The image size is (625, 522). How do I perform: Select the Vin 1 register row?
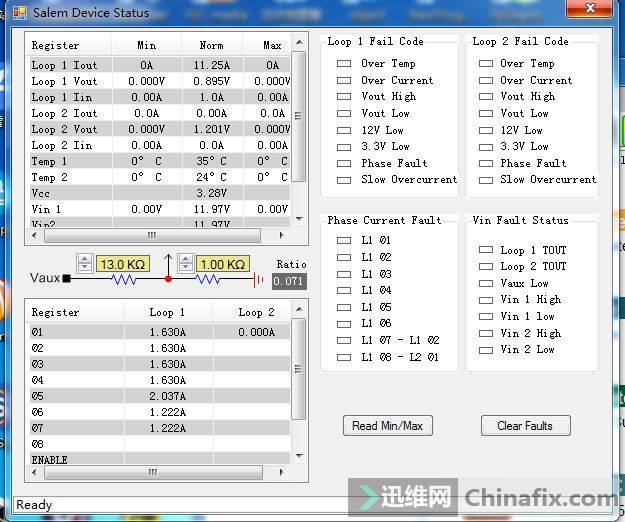point(160,209)
